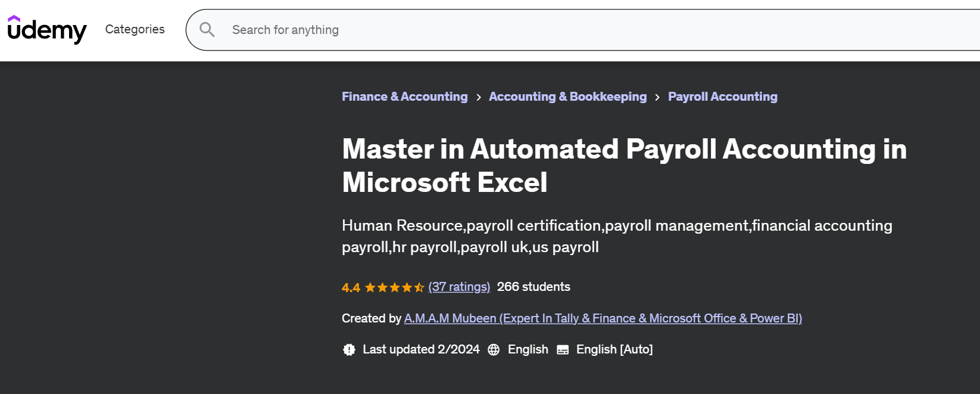Click the chevron after Finance & Accounting
The width and height of the screenshot is (980, 394).
pos(479,97)
